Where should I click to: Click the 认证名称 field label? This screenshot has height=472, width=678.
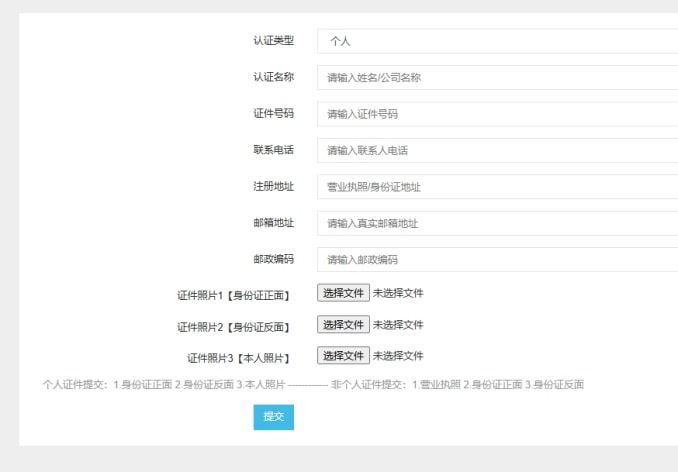pos(274,77)
